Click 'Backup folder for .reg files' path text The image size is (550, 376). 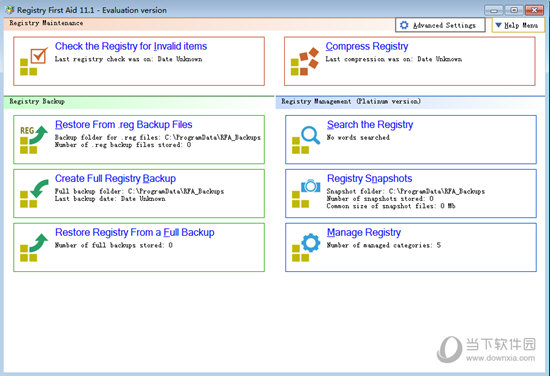[x=157, y=137]
